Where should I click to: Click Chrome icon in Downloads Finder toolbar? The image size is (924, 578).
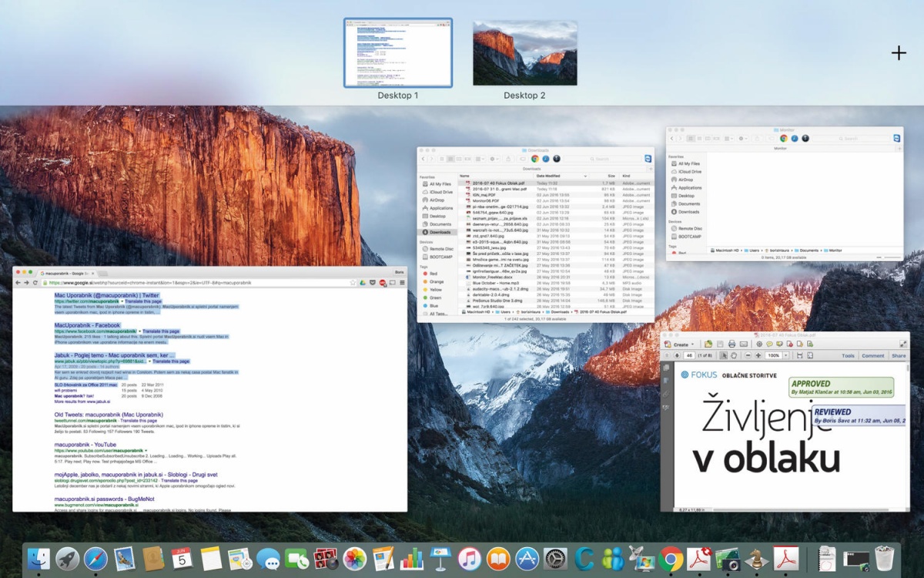[x=535, y=159]
